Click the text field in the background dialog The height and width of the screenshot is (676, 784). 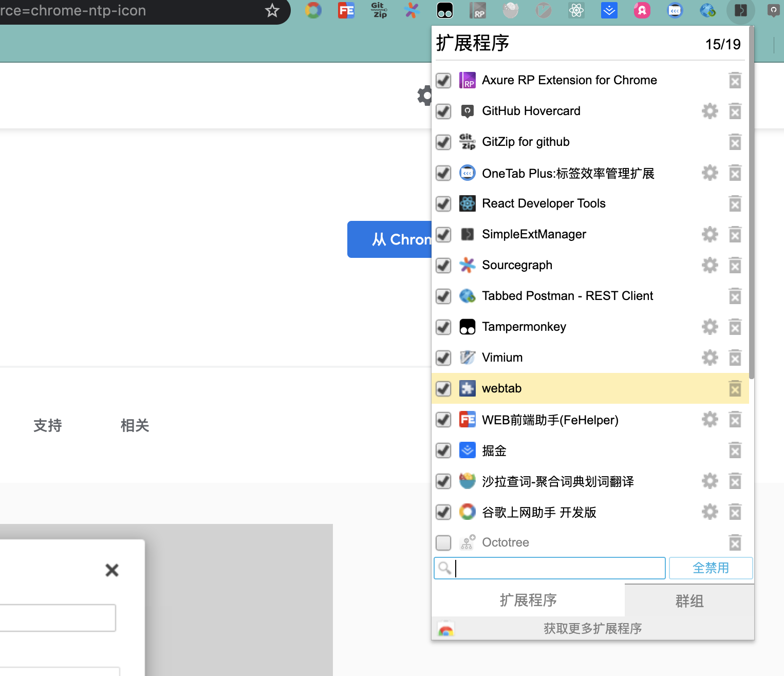click(58, 617)
